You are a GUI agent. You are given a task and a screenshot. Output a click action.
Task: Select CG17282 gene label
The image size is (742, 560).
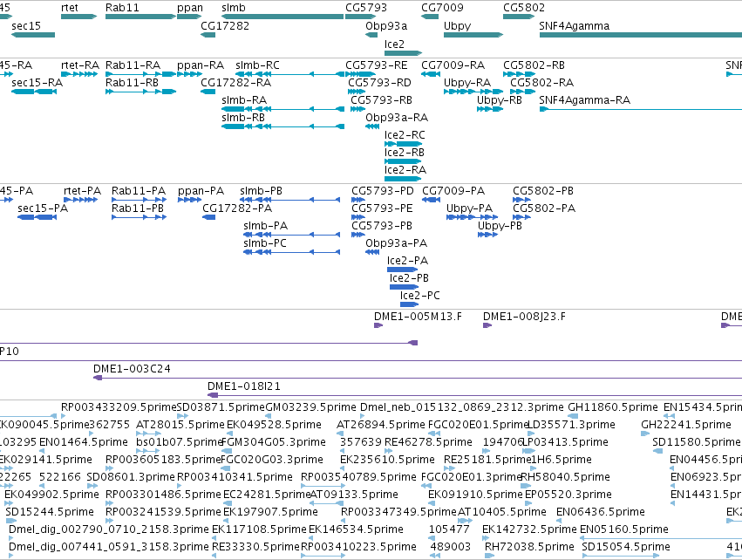coord(225,25)
